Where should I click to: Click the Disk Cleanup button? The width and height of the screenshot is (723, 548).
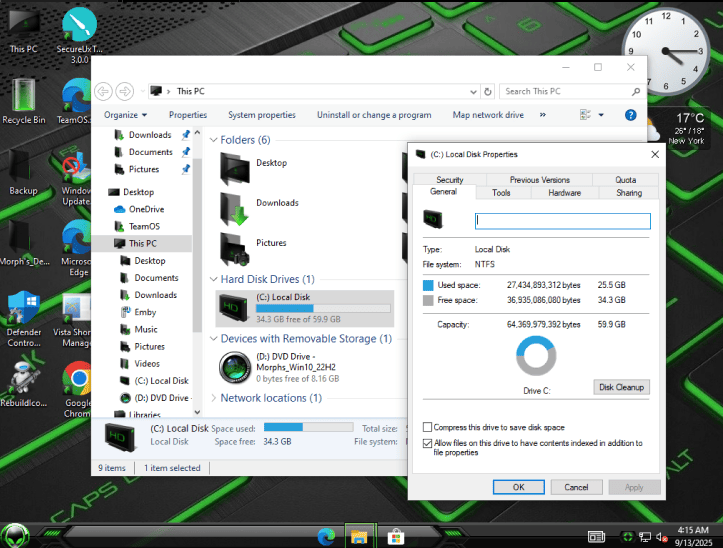click(622, 387)
